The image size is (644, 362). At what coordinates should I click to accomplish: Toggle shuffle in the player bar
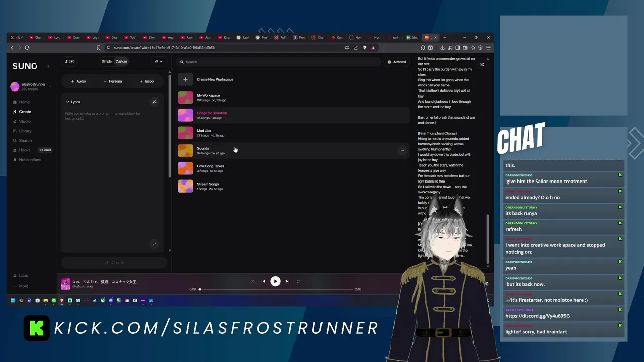tap(253, 281)
